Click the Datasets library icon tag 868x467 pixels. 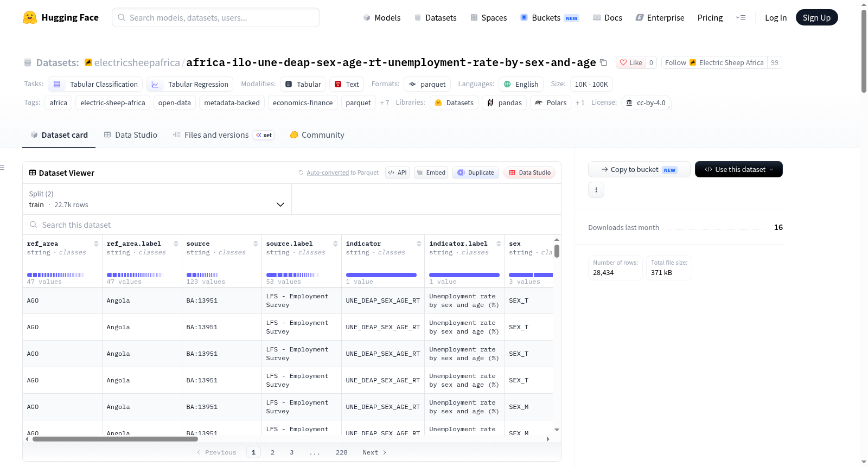coord(438,103)
